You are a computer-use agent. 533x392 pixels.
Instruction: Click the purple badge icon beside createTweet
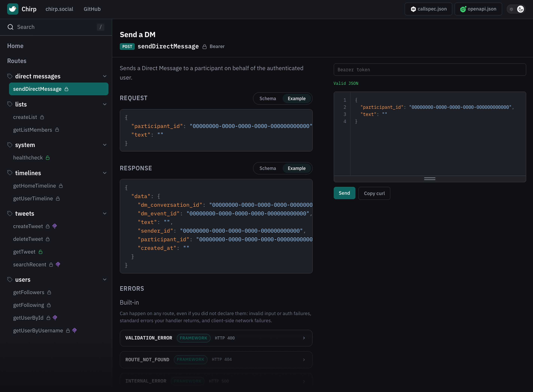[55, 226]
